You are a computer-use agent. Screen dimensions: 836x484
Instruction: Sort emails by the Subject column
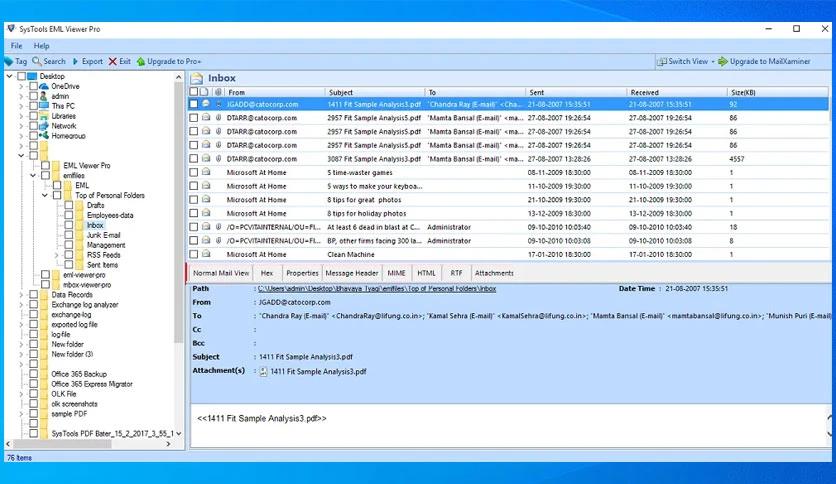(370, 92)
